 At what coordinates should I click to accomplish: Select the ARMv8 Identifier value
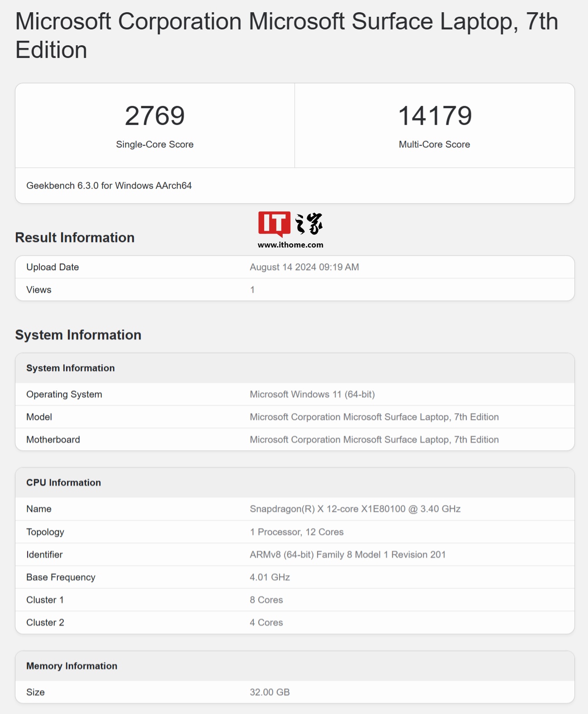coord(347,554)
